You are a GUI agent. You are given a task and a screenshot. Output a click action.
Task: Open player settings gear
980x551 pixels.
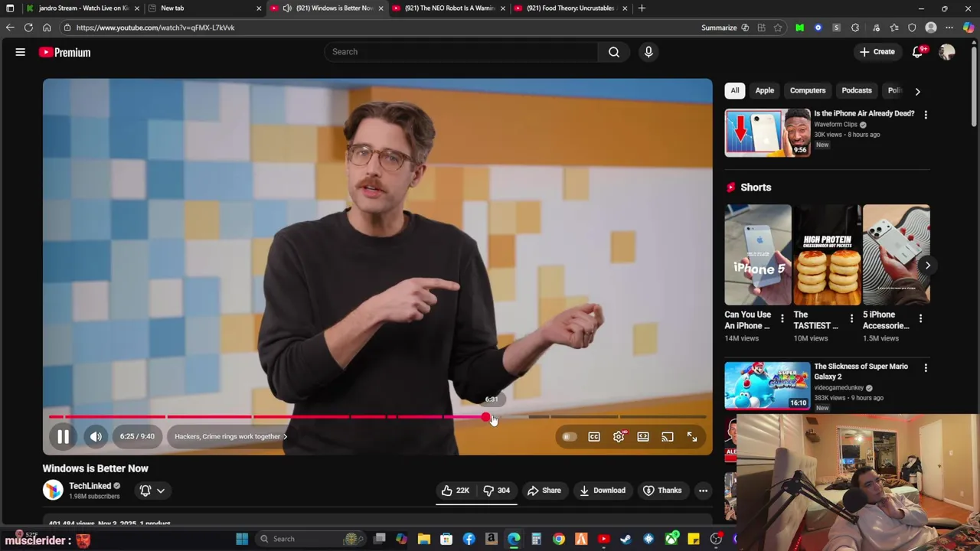click(619, 437)
